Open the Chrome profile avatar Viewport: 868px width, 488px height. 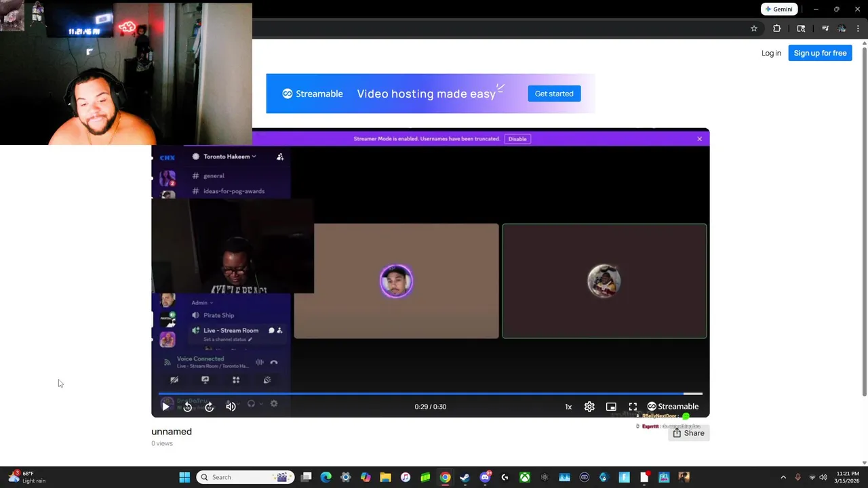842,28
